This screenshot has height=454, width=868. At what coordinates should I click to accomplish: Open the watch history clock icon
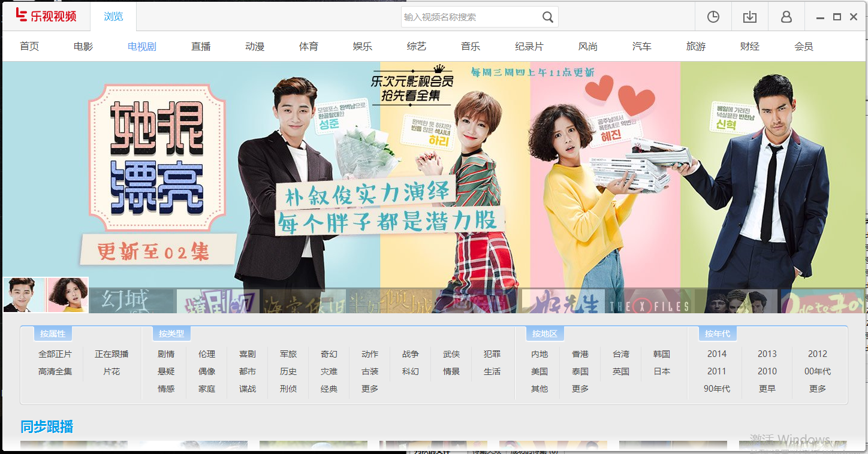713,17
